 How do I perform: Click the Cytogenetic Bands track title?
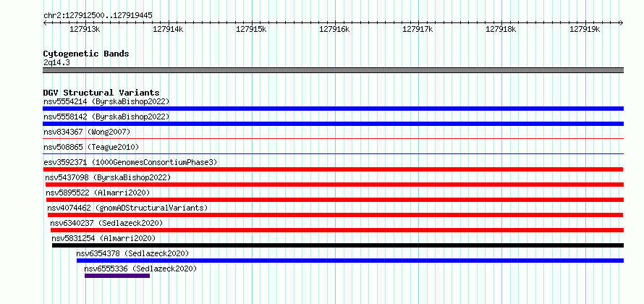pyautogui.click(x=86, y=54)
